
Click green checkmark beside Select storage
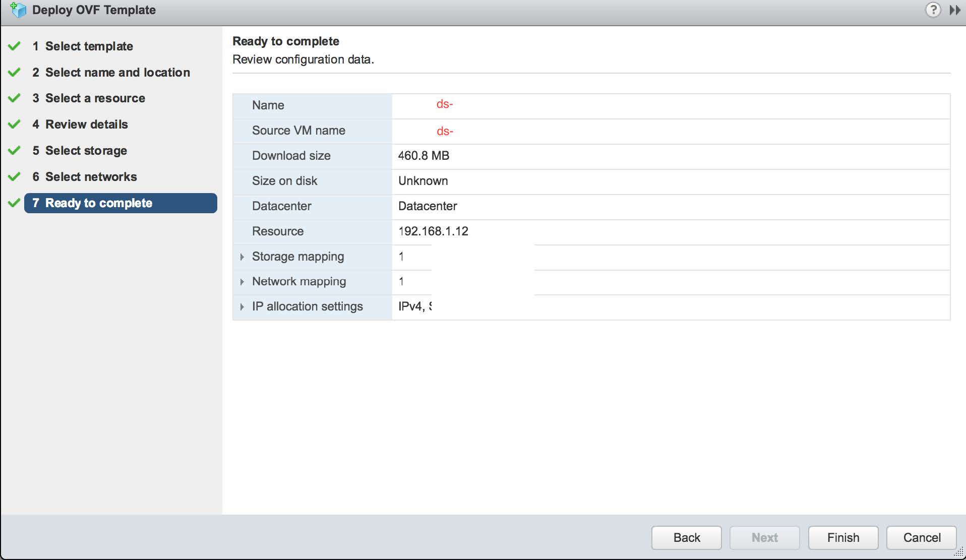click(x=14, y=151)
